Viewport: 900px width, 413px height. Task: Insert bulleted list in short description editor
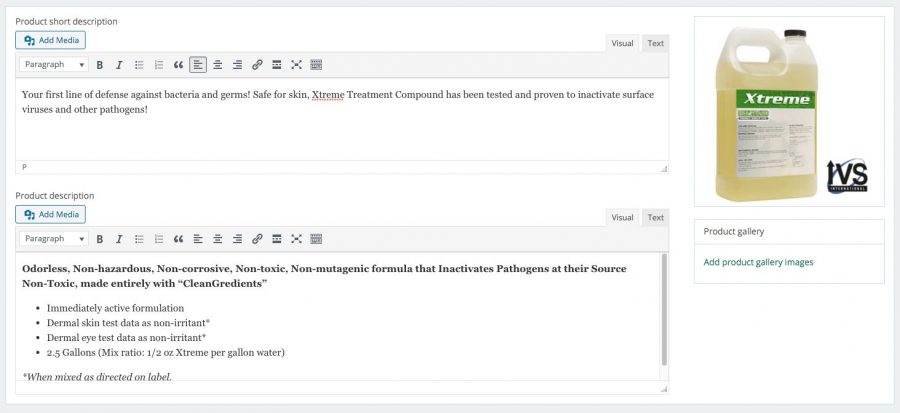point(139,65)
